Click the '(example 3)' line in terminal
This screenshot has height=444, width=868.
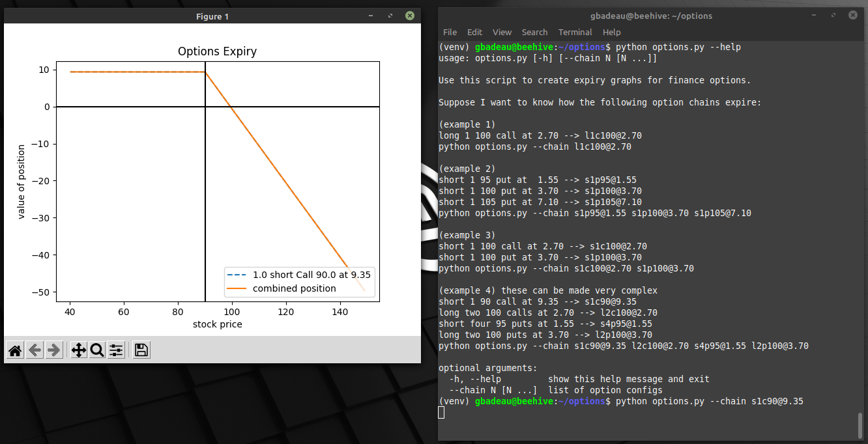click(467, 235)
